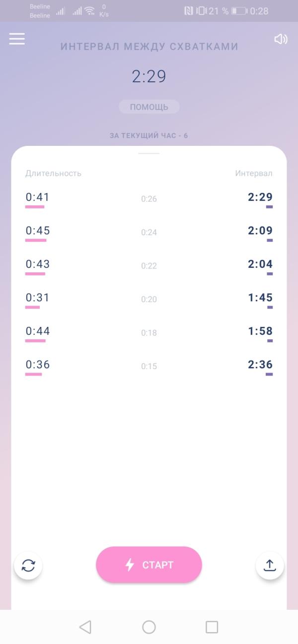Open the recent apps square button
This screenshot has height=644, width=298.
[212, 627]
